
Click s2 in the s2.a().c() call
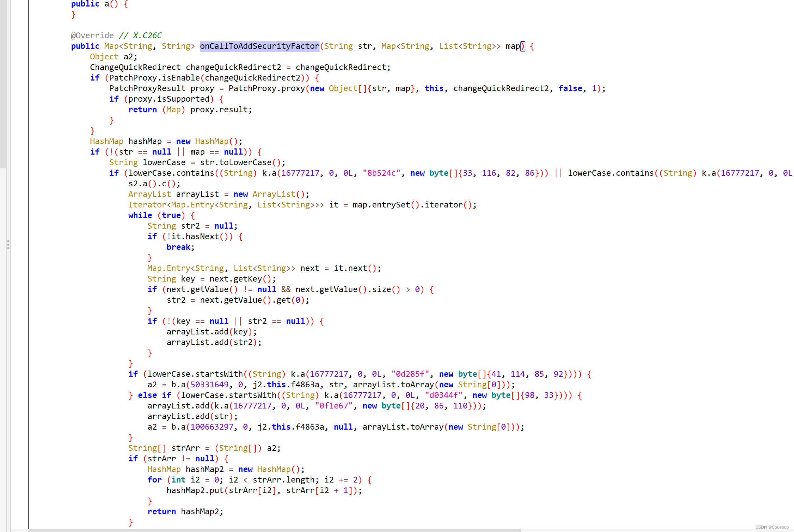pos(133,184)
